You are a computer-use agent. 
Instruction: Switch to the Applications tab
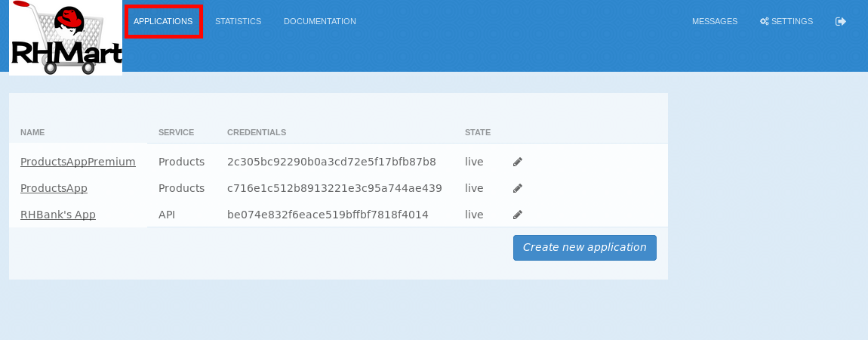(163, 21)
